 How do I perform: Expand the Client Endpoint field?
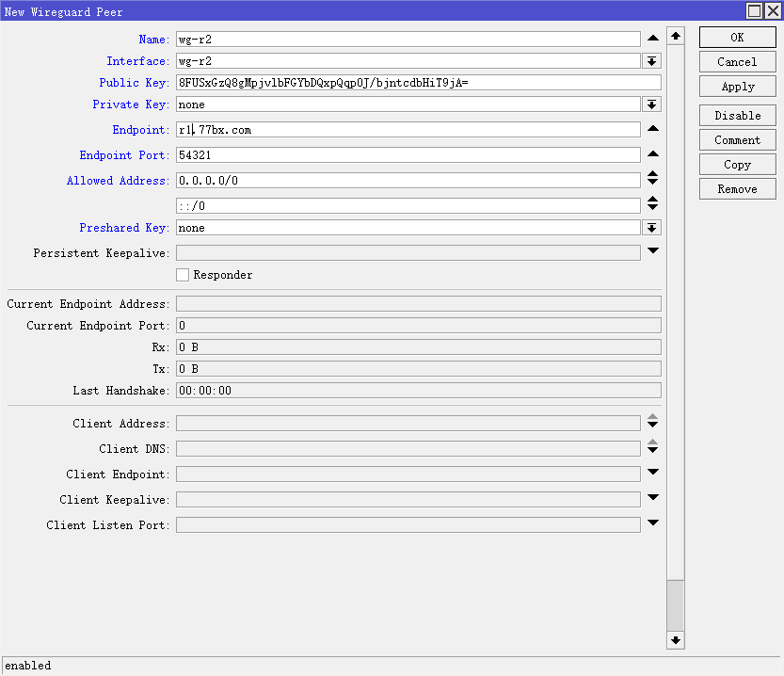point(652,473)
